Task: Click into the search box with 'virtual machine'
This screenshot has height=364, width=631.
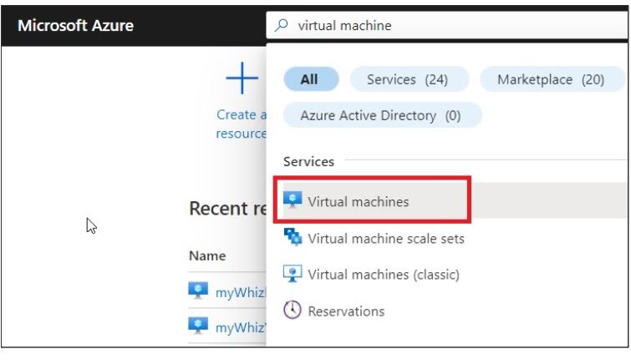Action: pos(447,25)
